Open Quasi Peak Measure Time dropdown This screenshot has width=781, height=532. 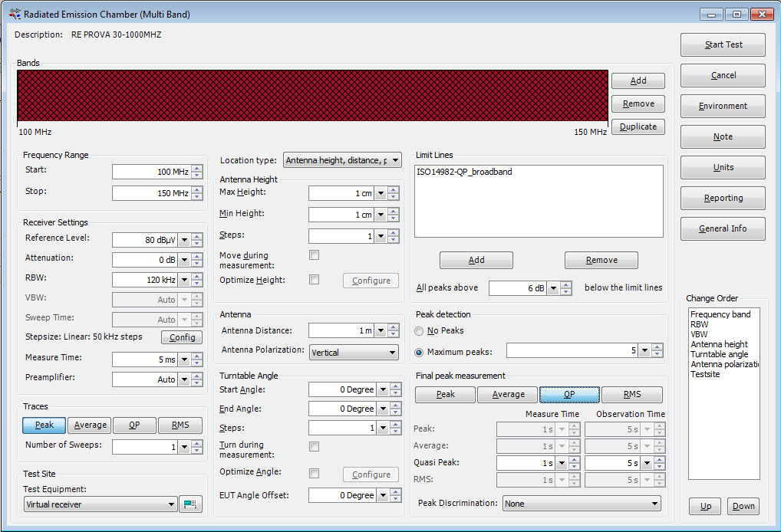coord(562,463)
